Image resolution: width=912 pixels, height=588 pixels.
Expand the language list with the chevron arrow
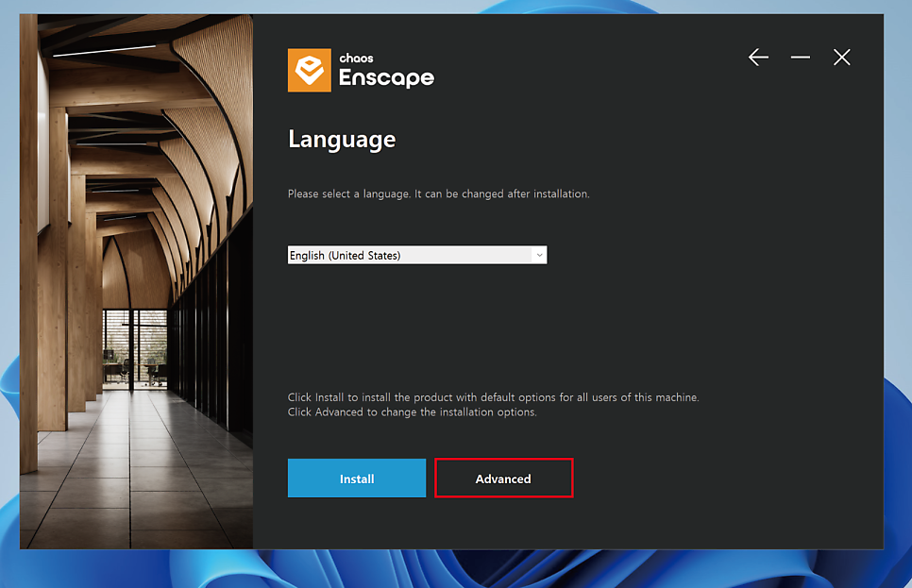[x=539, y=255]
